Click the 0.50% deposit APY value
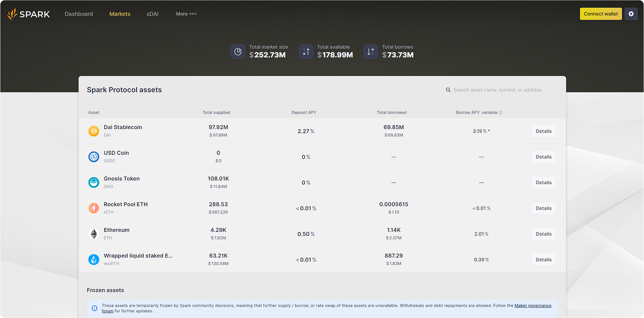 coord(306,234)
